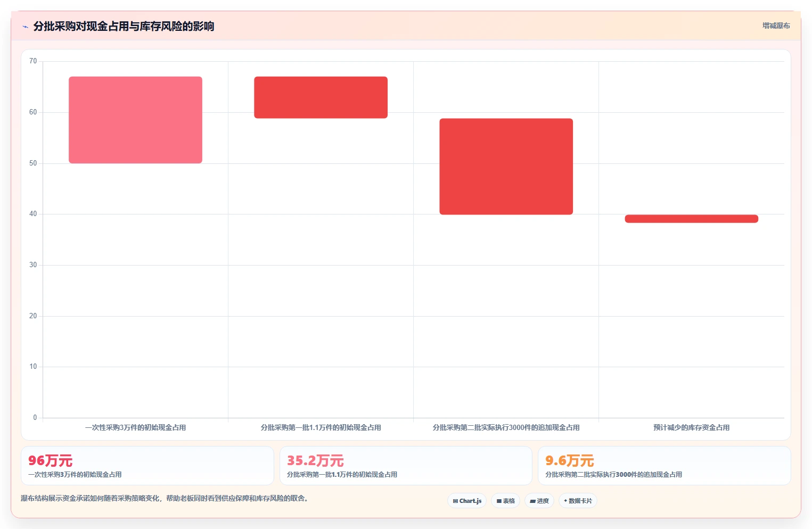Click x-axis label 预计减少的库存资金占用

pyautogui.click(x=691, y=427)
